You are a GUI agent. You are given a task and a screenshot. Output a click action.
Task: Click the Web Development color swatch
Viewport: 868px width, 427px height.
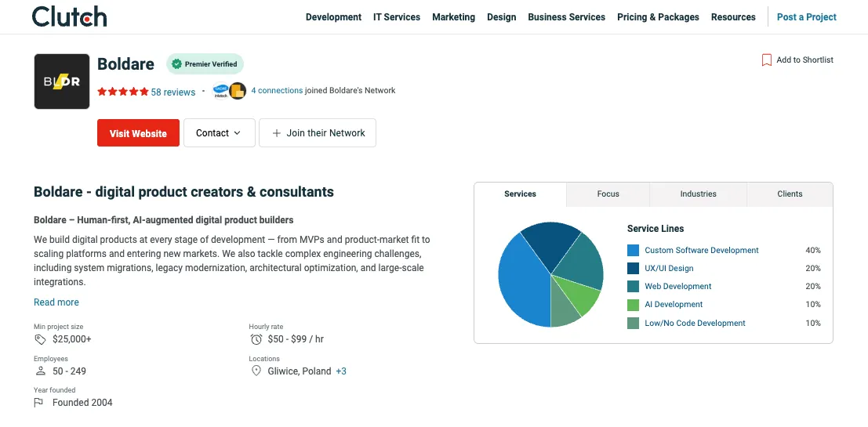pyautogui.click(x=634, y=287)
